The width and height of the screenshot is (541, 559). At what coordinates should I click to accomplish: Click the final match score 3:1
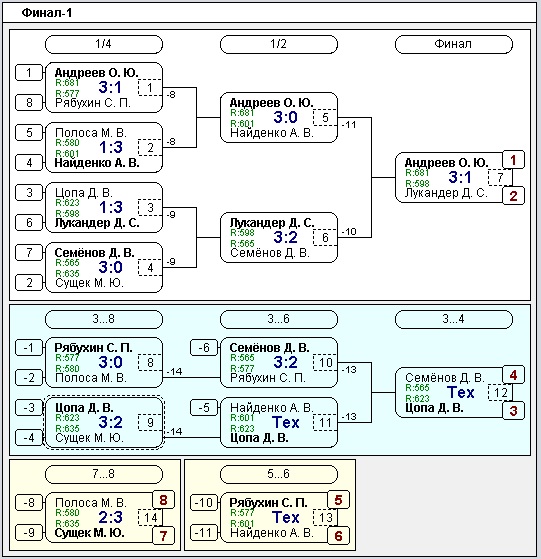point(460,177)
